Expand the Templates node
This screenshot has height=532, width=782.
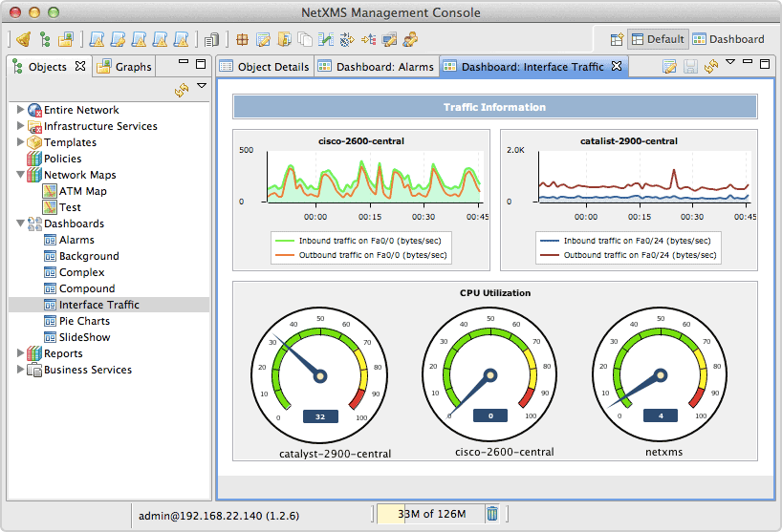click(x=20, y=142)
